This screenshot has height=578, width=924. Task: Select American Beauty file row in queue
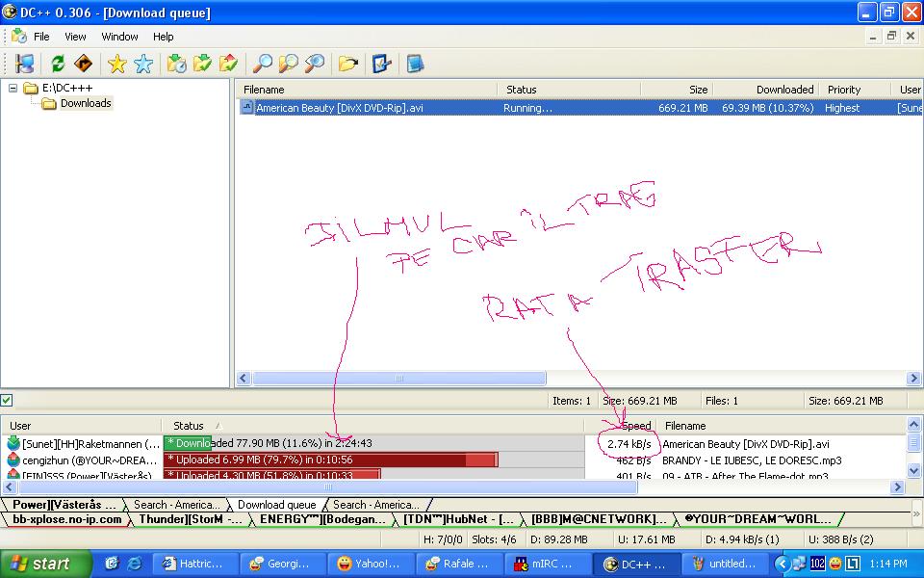point(339,108)
